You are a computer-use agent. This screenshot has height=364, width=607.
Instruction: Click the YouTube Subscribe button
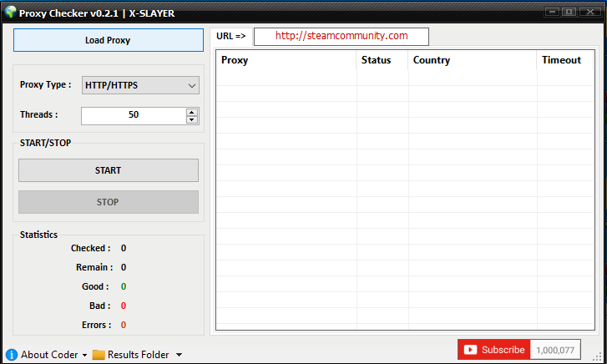[x=494, y=350]
